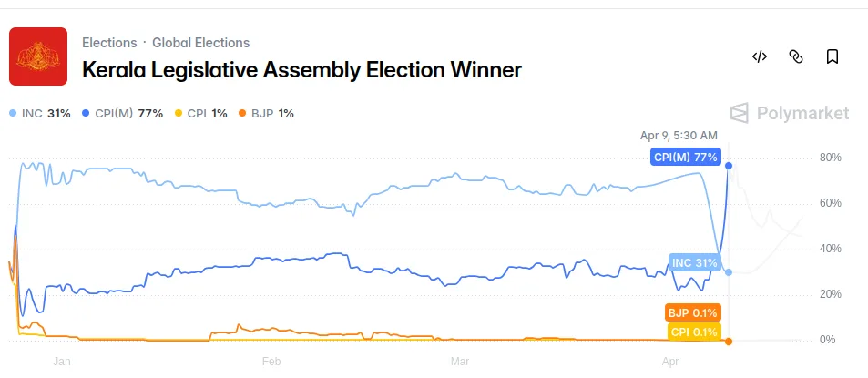Click the embed code icon
The width and height of the screenshot is (868, 378).
(x=759, y=56)
